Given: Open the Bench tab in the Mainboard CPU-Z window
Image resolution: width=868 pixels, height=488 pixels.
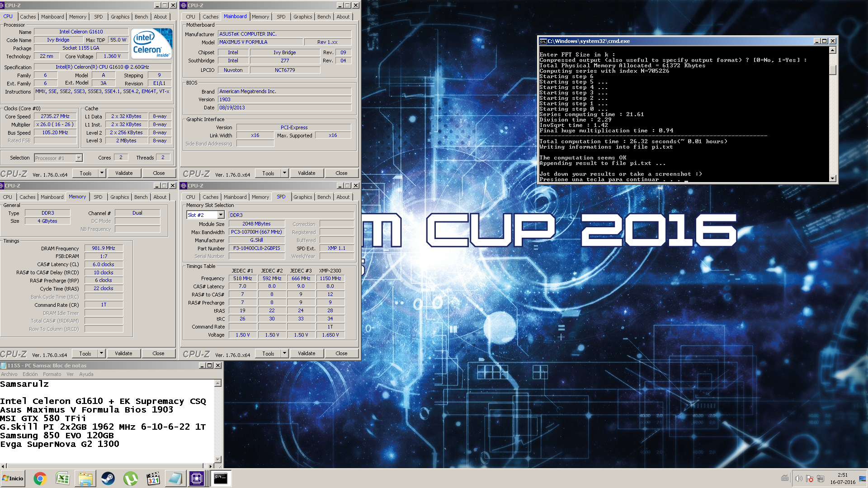Looking at the screenshot, I should tap(324, 17).
